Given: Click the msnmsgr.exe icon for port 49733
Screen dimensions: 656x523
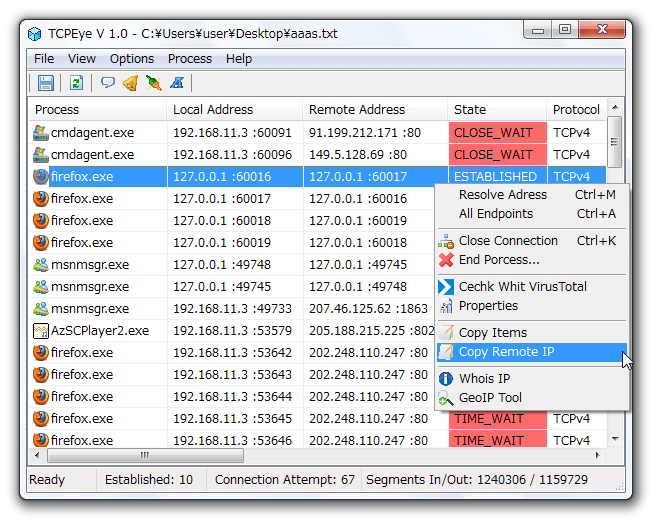Looking at the screenshot, I should (41, 309).
